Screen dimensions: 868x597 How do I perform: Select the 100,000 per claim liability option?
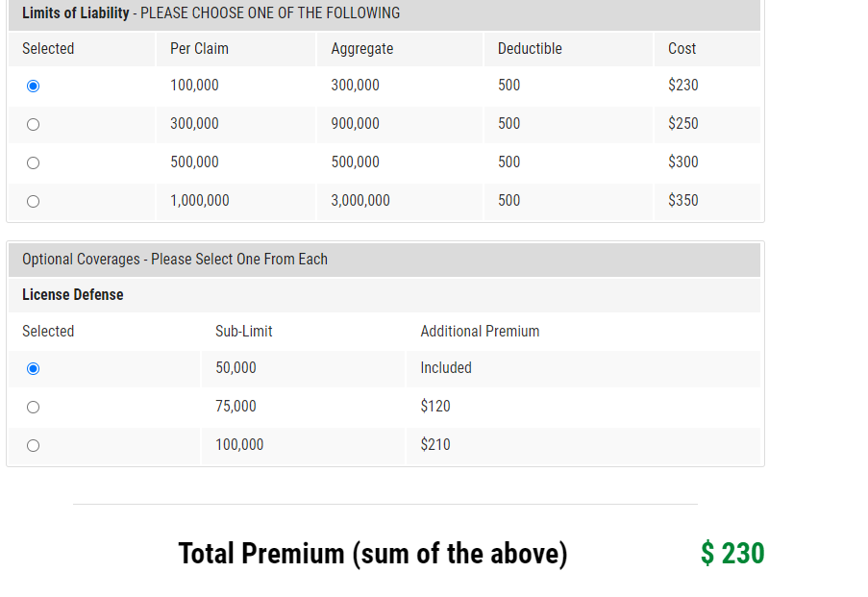click(x=34, y=86)
